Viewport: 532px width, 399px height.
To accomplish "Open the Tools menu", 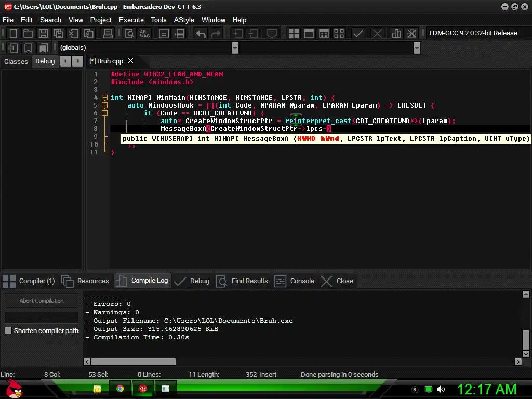I will point(159,20).
